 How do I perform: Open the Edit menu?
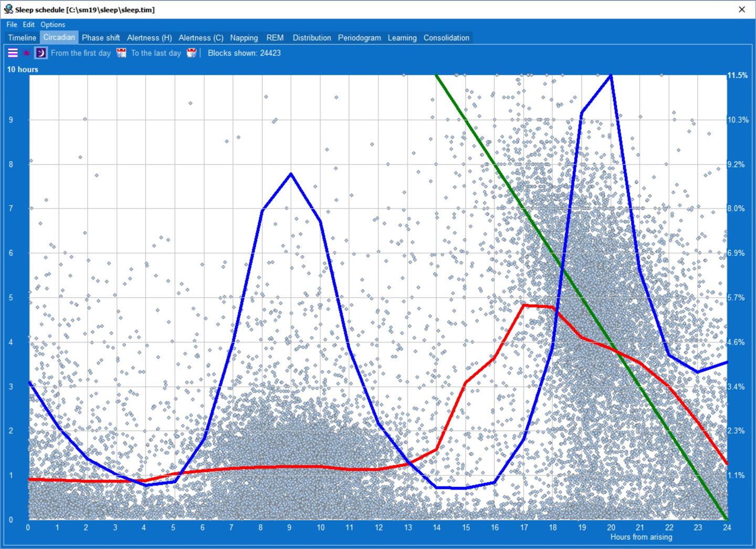(29, 24)
